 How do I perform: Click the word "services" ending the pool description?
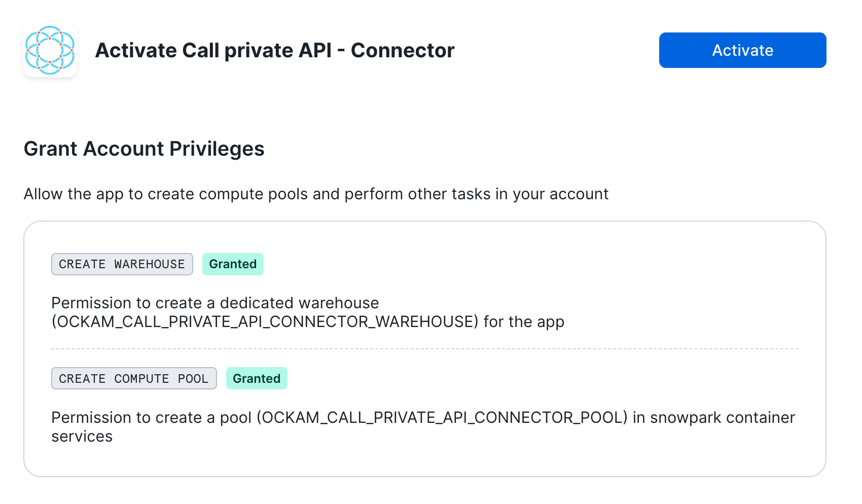82,437
